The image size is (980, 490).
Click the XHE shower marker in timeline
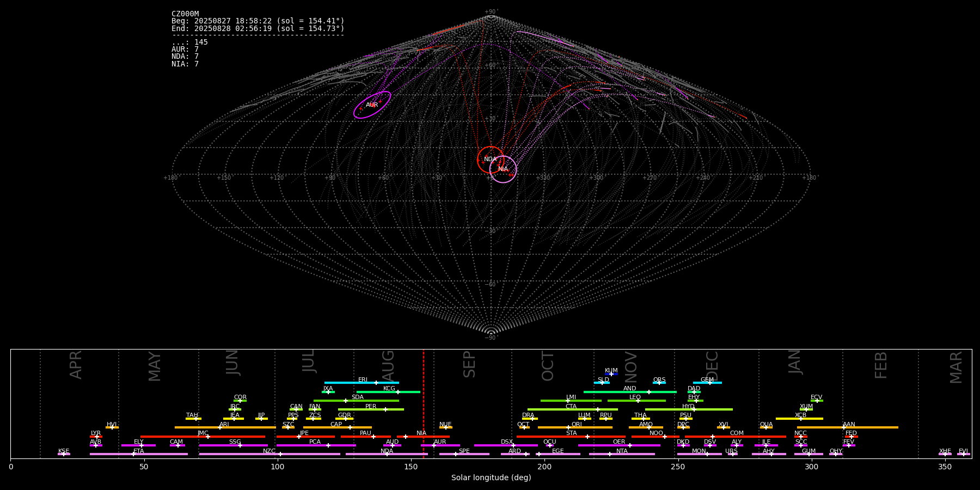coord(945,454)
